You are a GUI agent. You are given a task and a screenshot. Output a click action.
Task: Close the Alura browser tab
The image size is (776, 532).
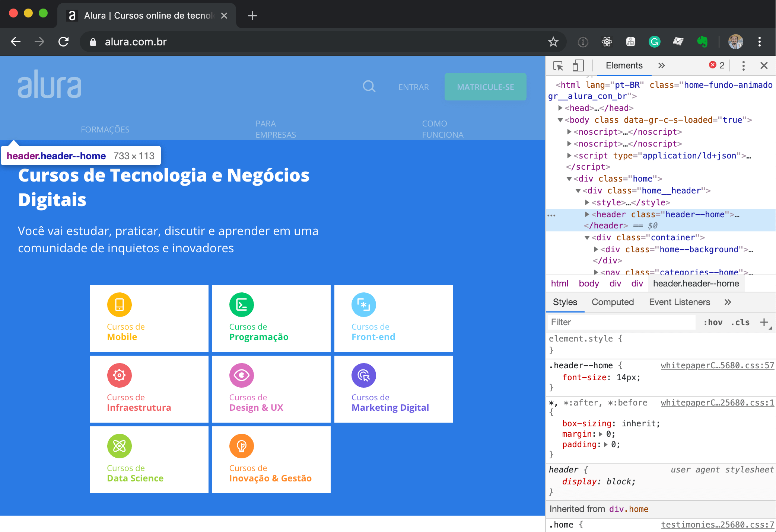(224, 16)
